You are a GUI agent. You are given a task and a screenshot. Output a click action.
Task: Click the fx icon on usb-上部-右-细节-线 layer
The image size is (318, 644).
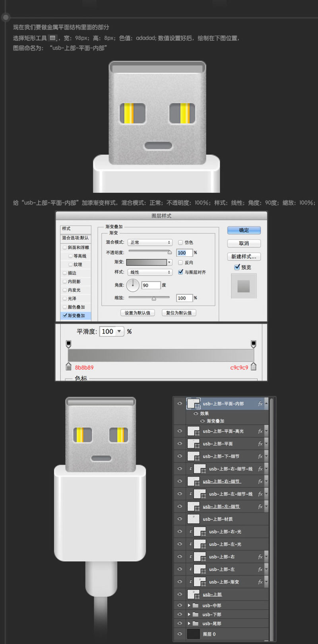(x=260, y=469)
